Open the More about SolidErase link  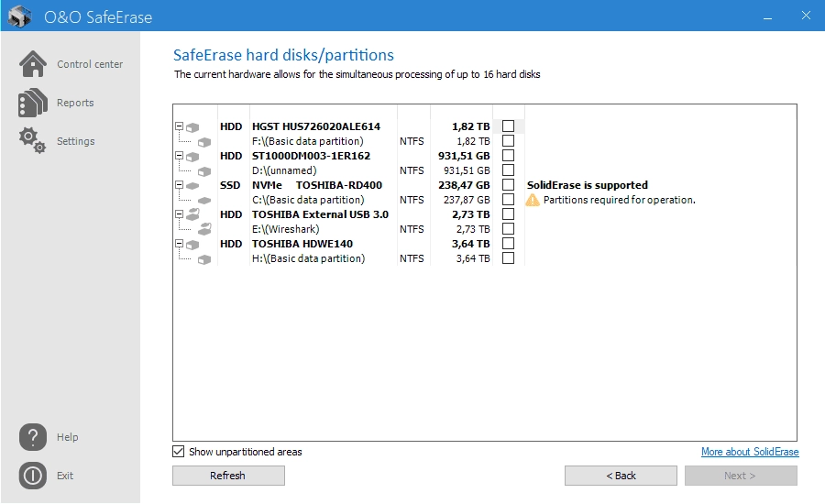click(x=750, y=452)
